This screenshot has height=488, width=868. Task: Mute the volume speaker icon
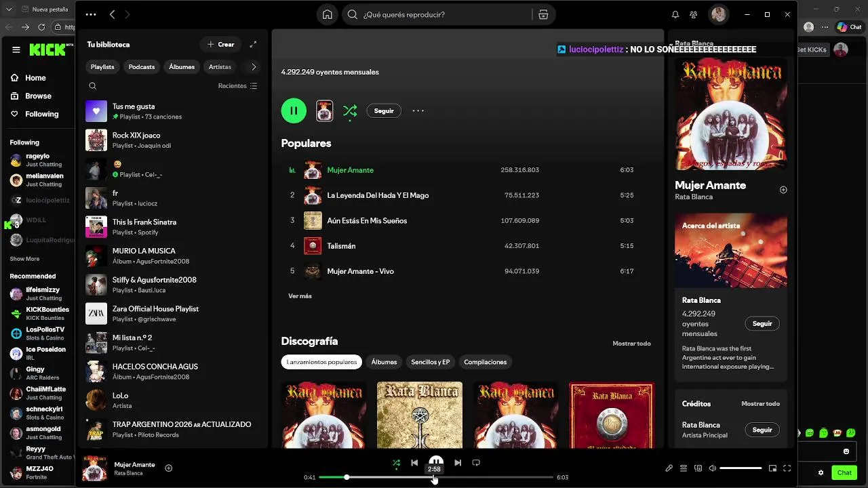tap(713, 468)
